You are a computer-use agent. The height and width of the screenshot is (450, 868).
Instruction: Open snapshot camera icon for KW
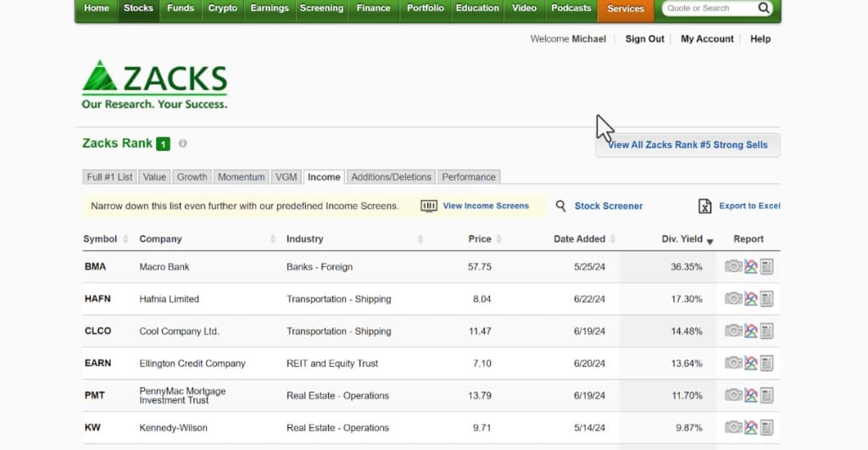coord(733,427)
